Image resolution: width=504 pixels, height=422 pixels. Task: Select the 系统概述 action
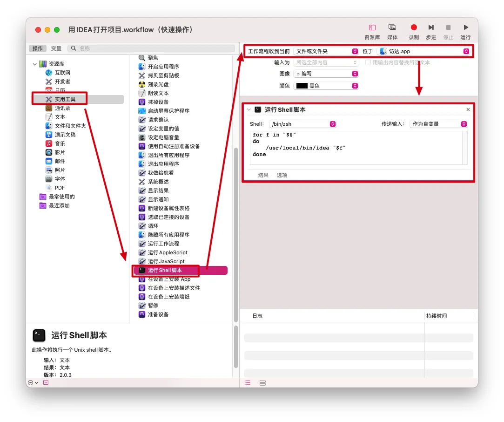tap(154, 182)
